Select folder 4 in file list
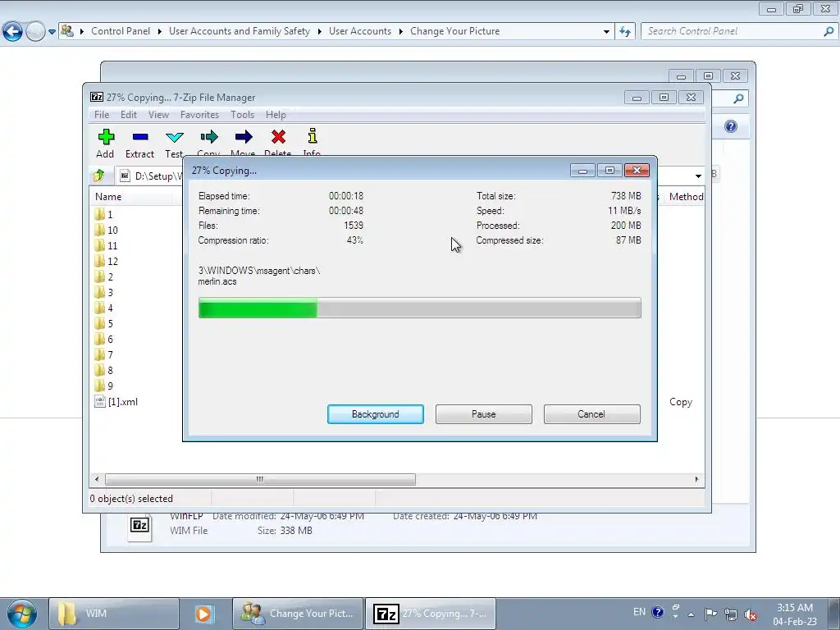Image resolution: width=840 pixels, height=630 pixels. point(104,308)
